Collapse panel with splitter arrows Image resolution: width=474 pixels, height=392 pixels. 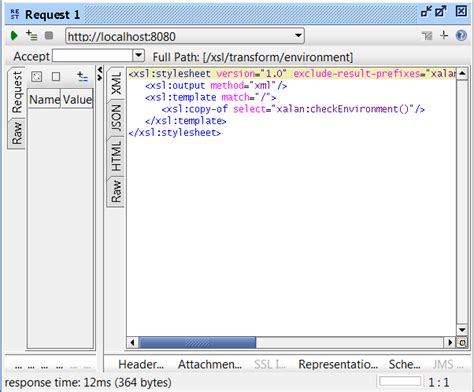pos(99,73)
